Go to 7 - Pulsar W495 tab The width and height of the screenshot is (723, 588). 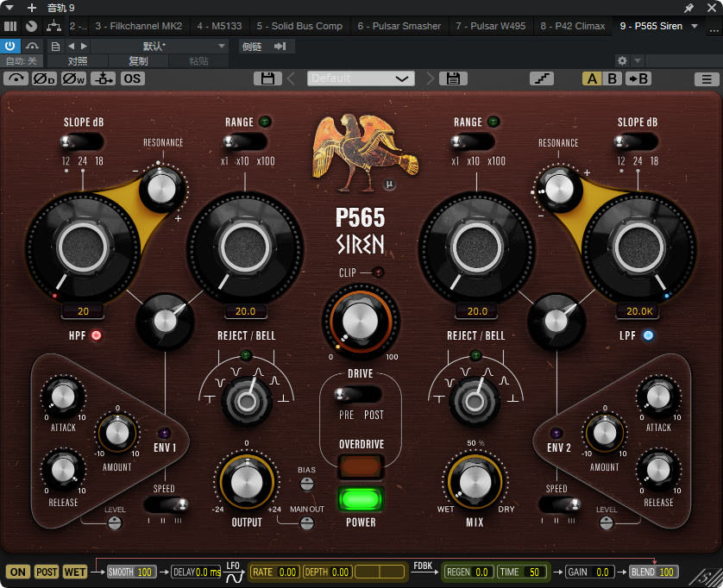click(x=491, y=26)
